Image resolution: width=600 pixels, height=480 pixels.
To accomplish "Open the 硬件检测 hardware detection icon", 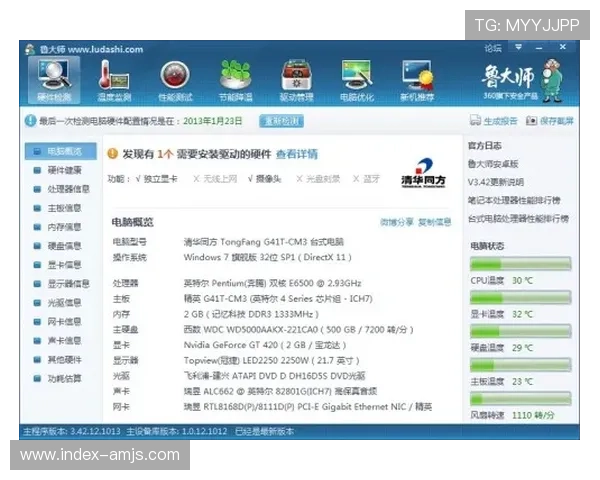I will click(x=54, y=80).
